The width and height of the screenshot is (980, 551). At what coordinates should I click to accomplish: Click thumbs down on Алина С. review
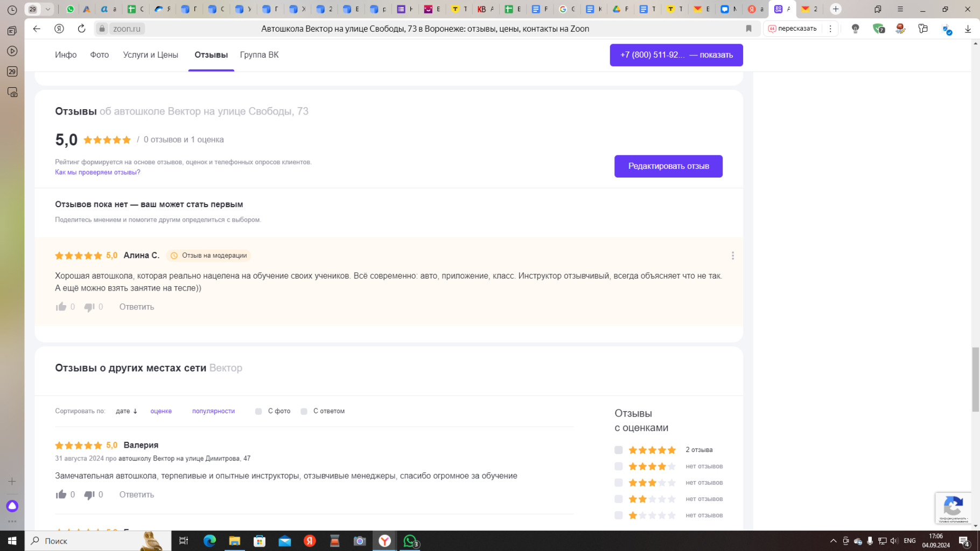coord(89,307)
